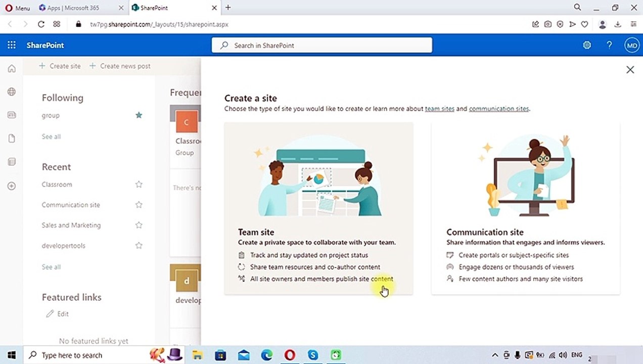This screenshot has width=643, height=364.
Task: Follow the Classroom site star
Action: 139,185
